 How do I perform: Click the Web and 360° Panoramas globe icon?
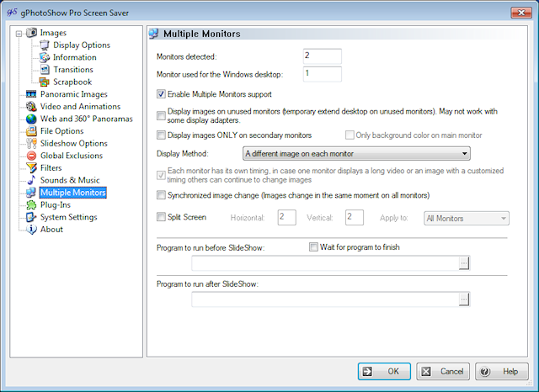(31, 119)
